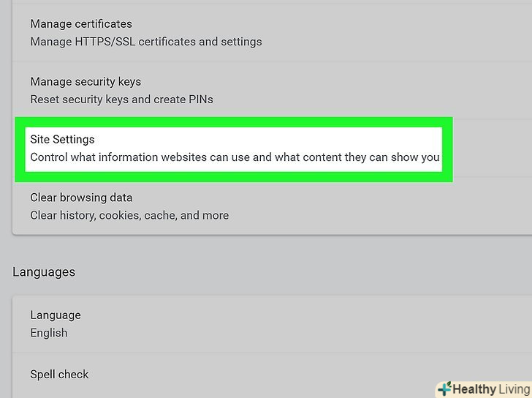This screenshot has height=398, width=532.
Task: Open Manage security keys
Action: (x=85, y=81)
